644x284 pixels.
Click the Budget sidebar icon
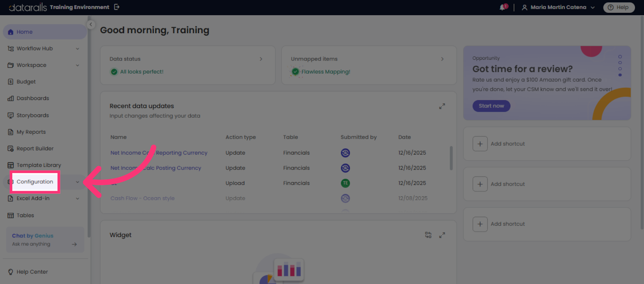point(10,81)
